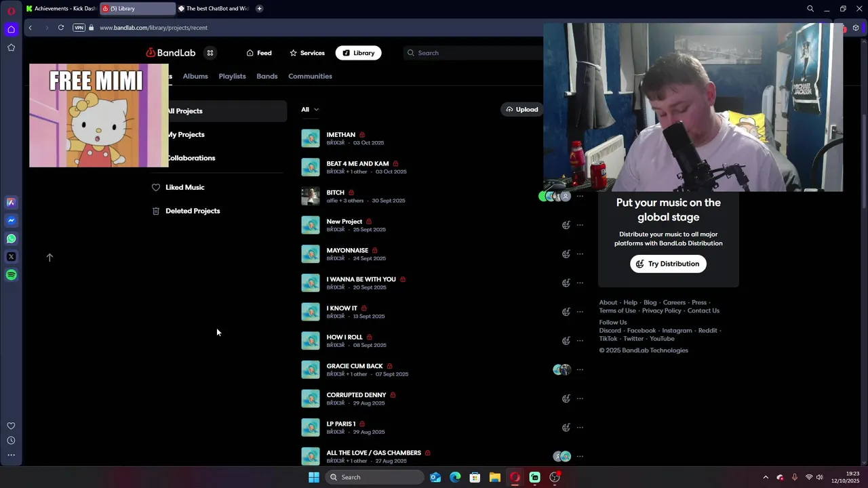Click the Windows Start button
Screen dimensions: 868x488
click(x=314, y=477)
